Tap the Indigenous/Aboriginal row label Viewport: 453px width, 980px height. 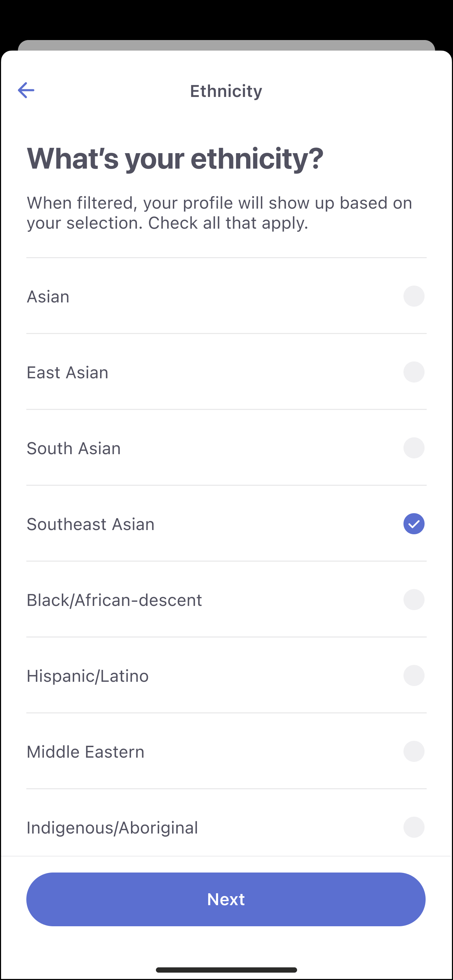112,828
